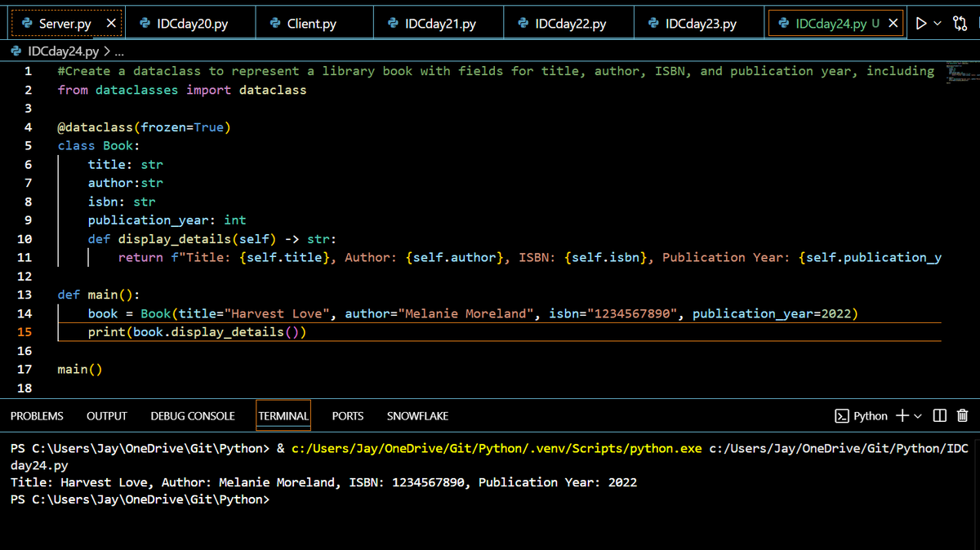This screenshot has height=550, width=980.
Task: Switch to Client.py tab
Action: 303,24
